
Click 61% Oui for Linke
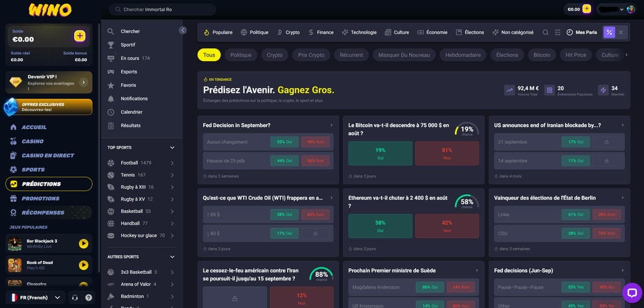576,214
